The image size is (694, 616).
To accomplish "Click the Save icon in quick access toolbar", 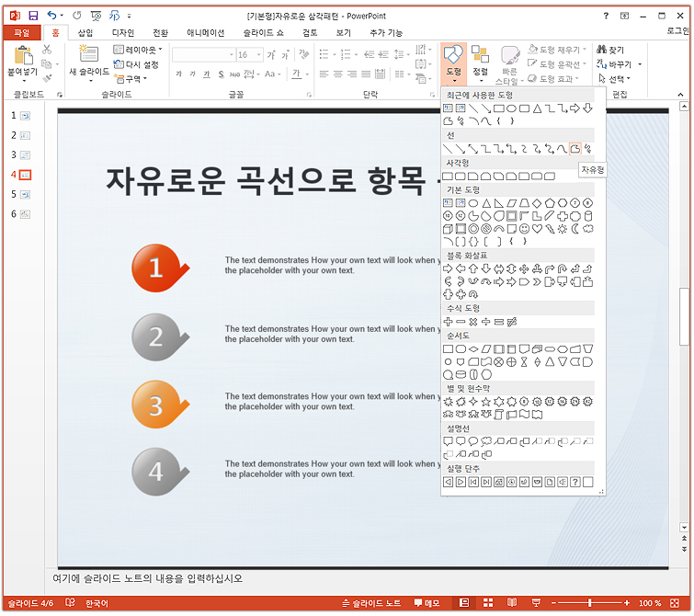I will [33, 16].
